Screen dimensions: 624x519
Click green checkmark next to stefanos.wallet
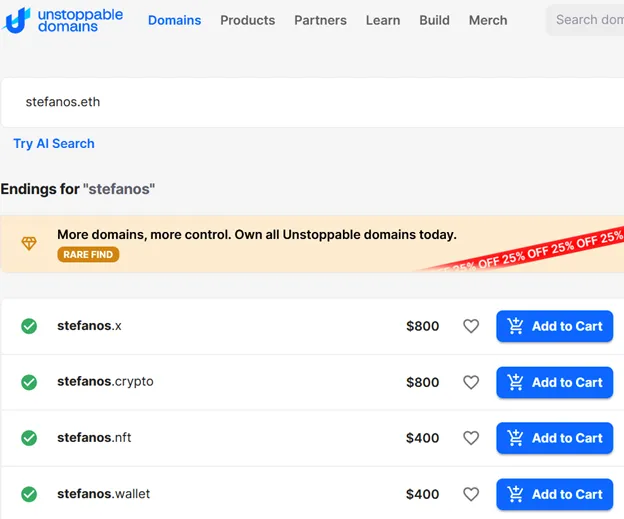point(29,494)
